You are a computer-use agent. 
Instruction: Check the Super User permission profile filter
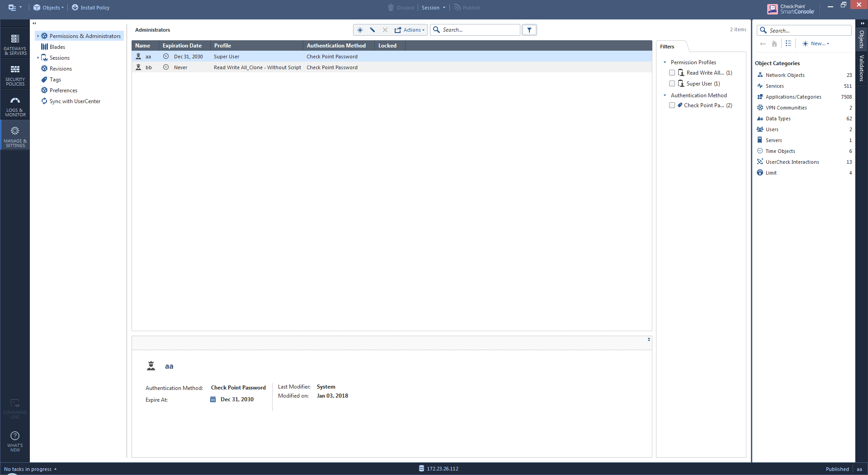click(672, 83)
